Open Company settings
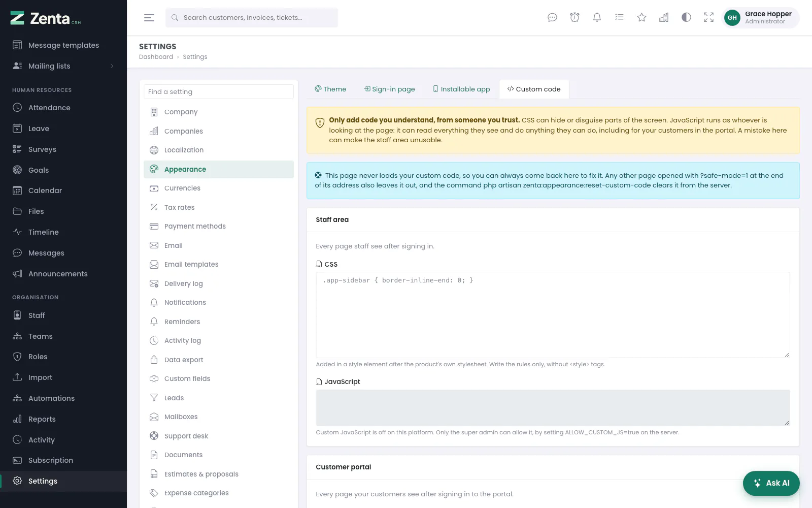Viewport: 812px width, 508px height. click(x=219, y=112)
